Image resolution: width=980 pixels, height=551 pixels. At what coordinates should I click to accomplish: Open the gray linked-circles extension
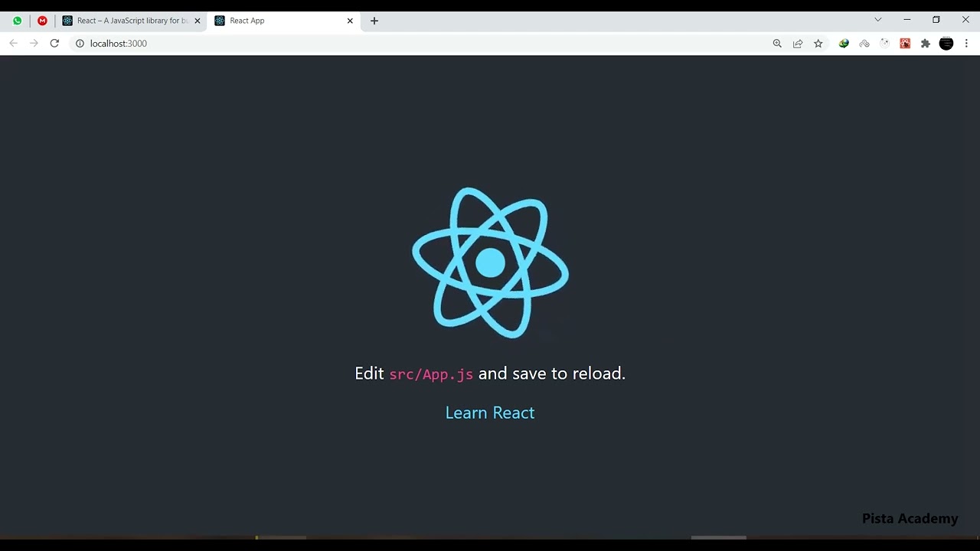pos(864,44)
